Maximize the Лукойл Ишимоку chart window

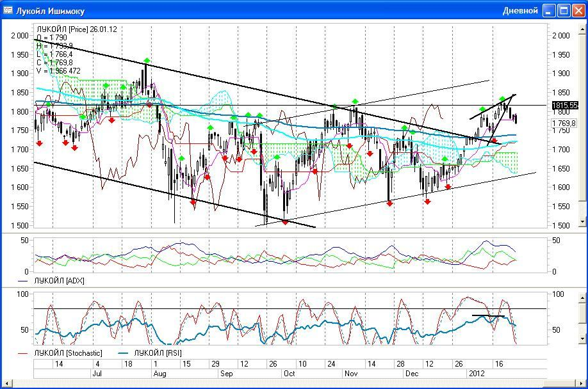pyautogui.click(x=564, y=10)
